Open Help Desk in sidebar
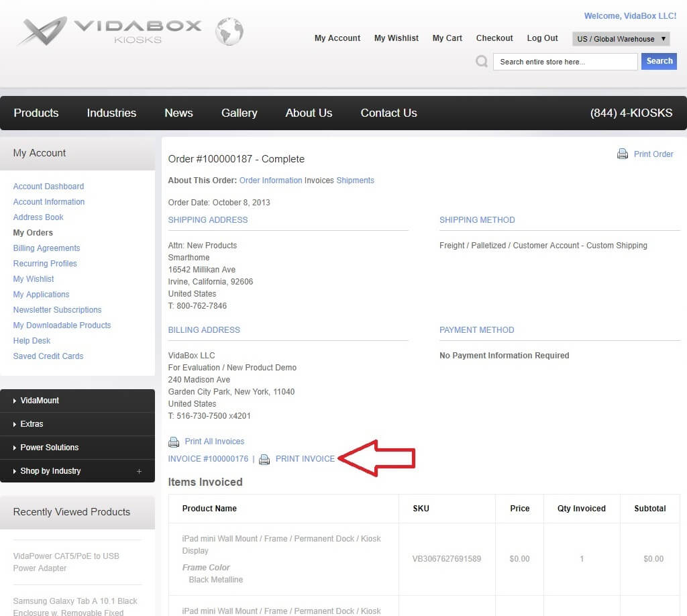 pos(32,340)
